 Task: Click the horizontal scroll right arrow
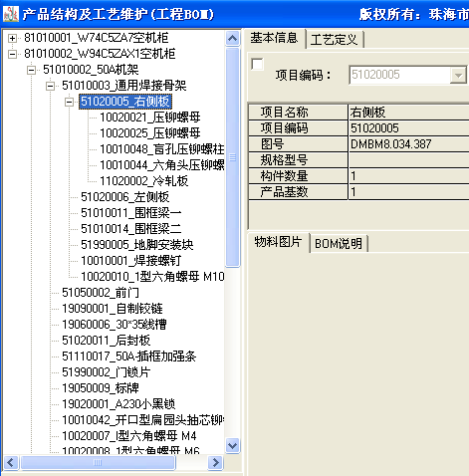(x=216, y=462)
